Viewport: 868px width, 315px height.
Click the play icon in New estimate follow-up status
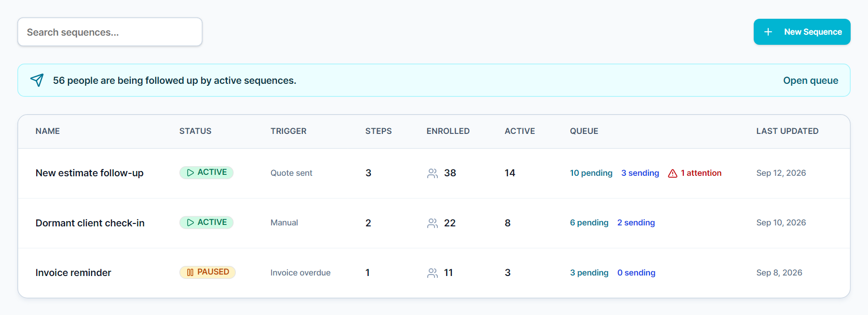pos(190,172)
